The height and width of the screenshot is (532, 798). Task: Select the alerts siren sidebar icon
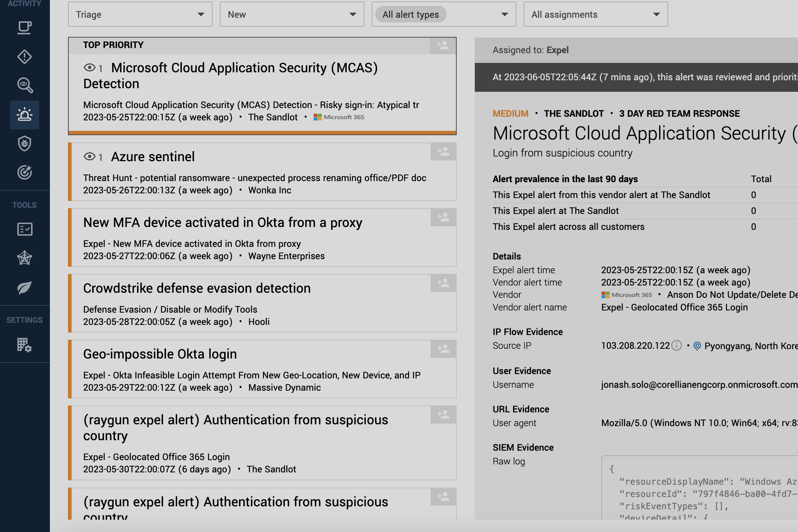[25, 115]
